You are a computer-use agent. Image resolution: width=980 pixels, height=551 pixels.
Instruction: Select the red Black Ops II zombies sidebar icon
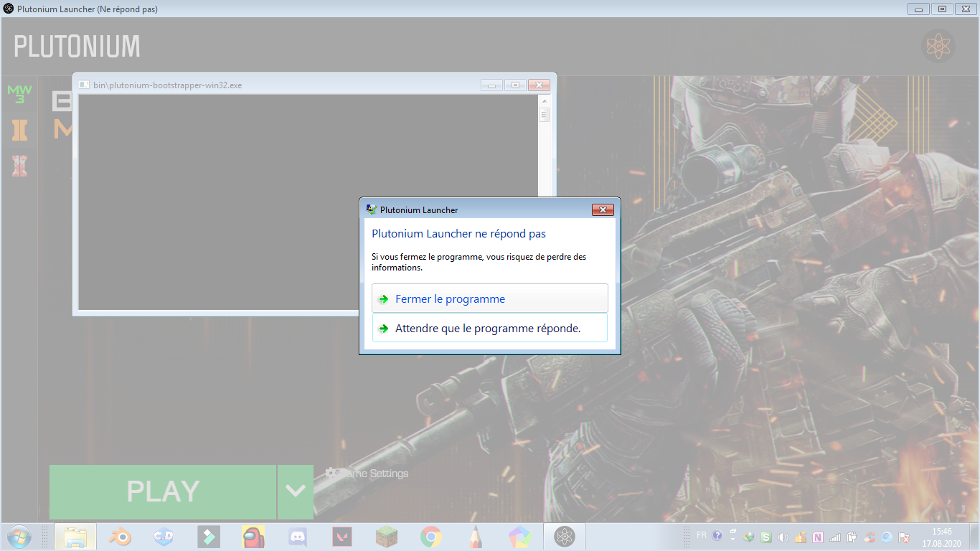point(19,166)
